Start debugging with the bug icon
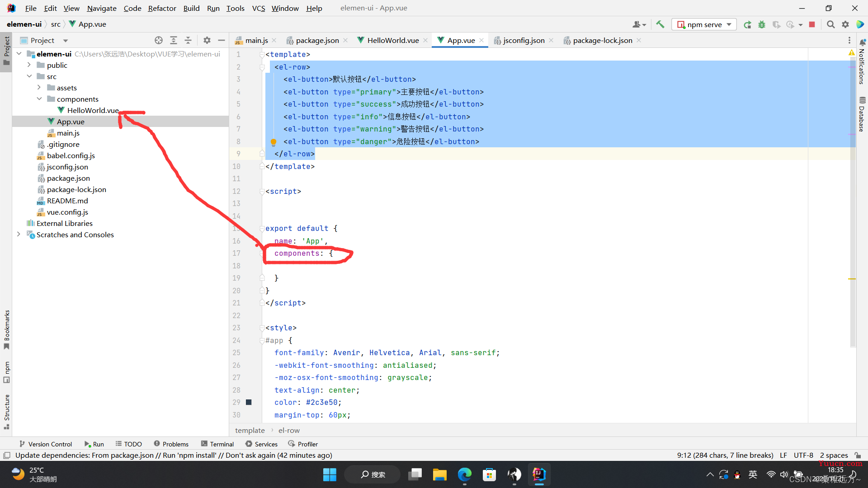The width and height of the screenshot is (868, 488). coord(762,24)
